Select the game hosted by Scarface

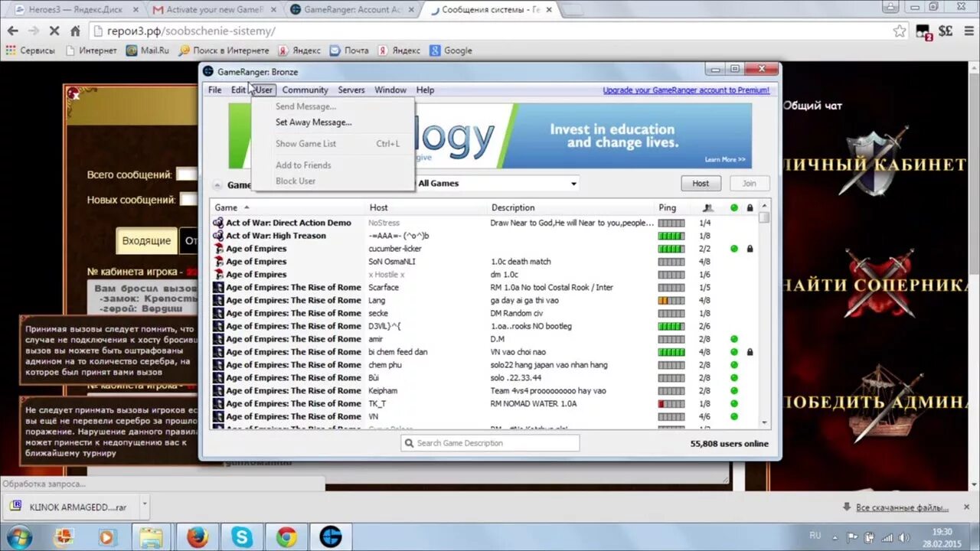[x=485, y=288]
